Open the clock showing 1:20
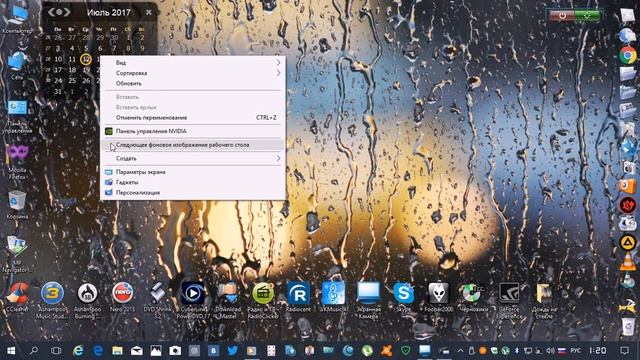 [x=598, y=351]
